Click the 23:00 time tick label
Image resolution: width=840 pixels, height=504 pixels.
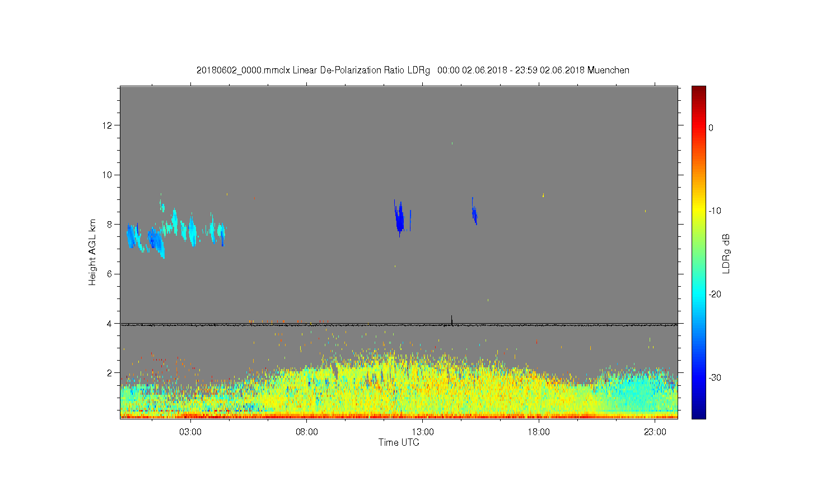(655, 432)
